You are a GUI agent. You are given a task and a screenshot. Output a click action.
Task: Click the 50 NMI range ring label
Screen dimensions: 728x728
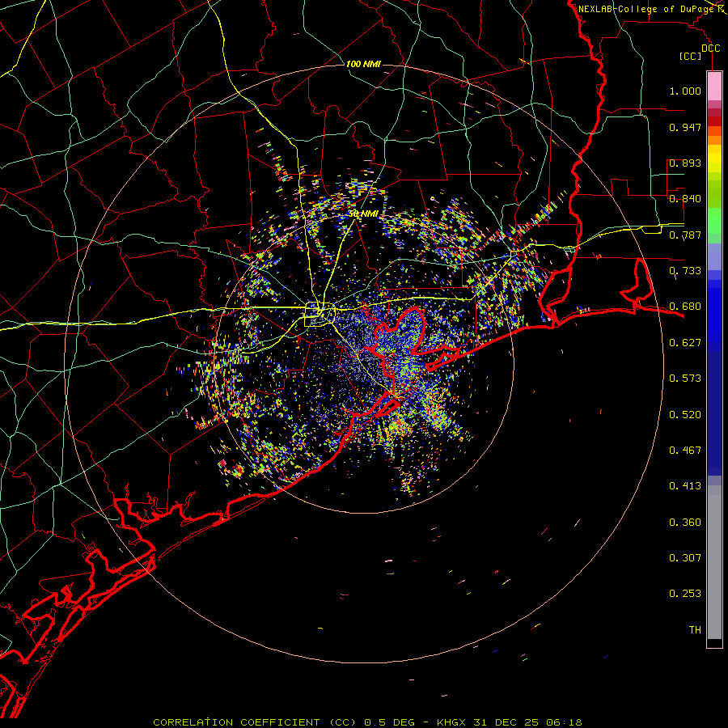tap(363, 214)
